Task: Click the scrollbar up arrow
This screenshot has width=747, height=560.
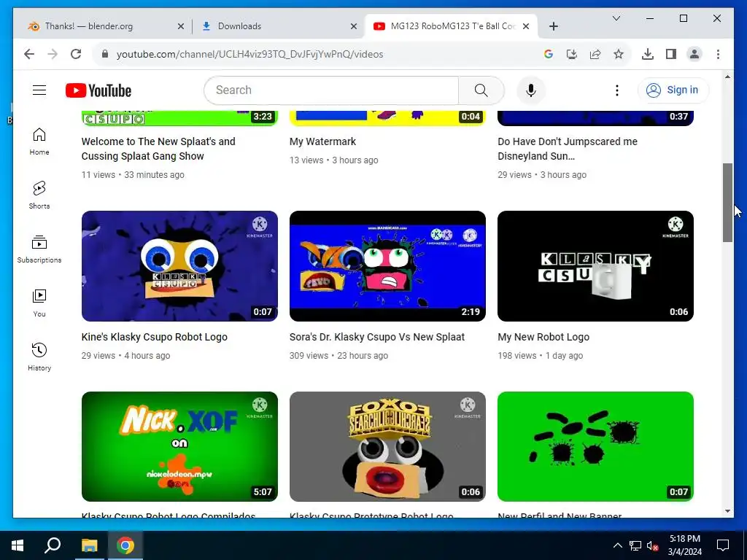Action: point(727,77)
